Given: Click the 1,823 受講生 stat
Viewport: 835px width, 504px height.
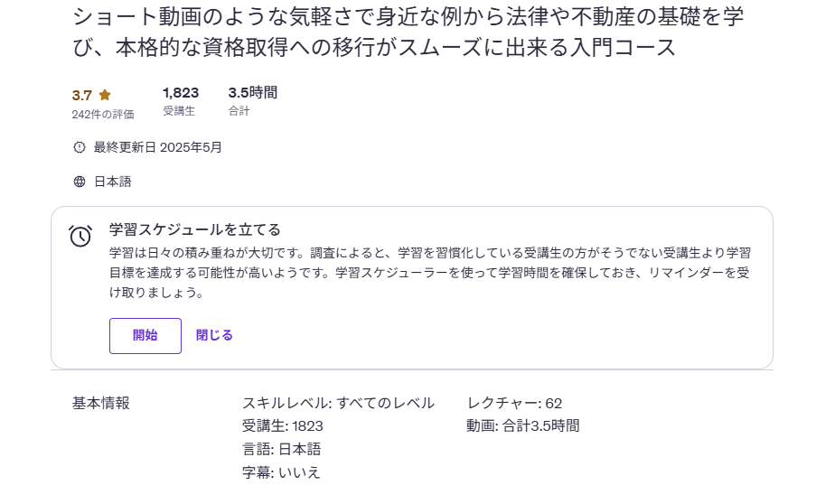Looking at the screenshot, I should tap(181, 100).
